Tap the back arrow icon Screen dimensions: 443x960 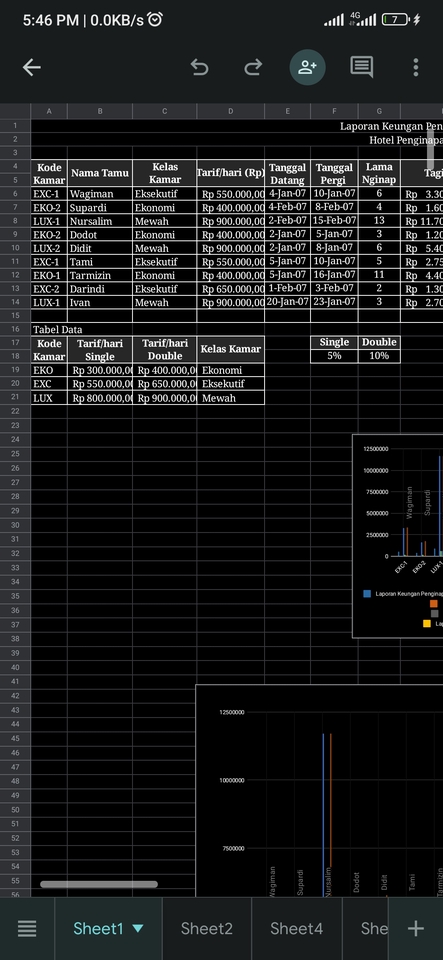(32, 67)
